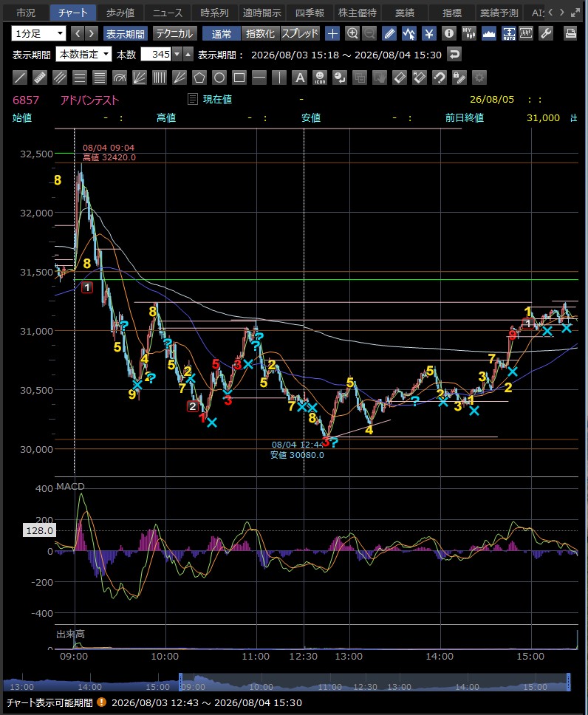Open the MY chart settings icon
This screenshot has height=715, width=588.
point(468,33)
